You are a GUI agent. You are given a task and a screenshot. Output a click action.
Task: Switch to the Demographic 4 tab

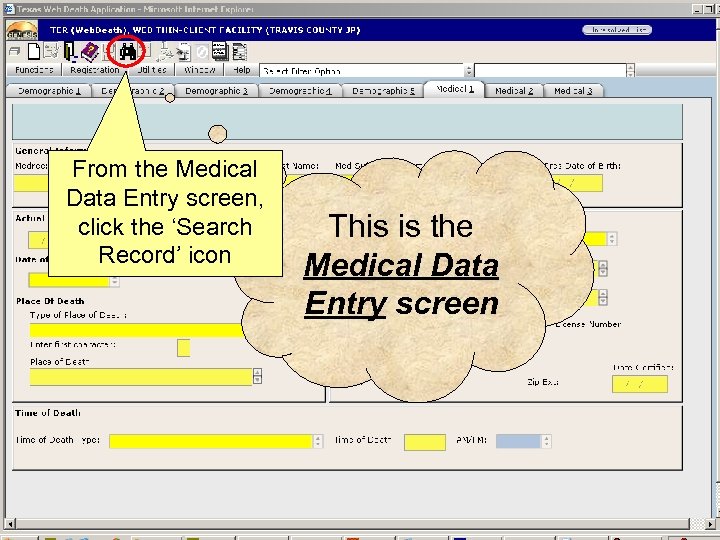(x=300, y=91)
